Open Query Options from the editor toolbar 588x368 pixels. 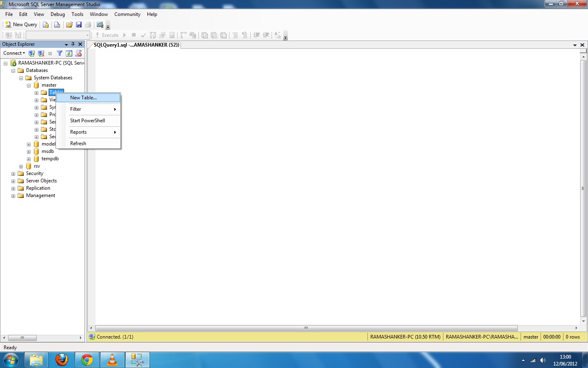[x=163, y=35]
